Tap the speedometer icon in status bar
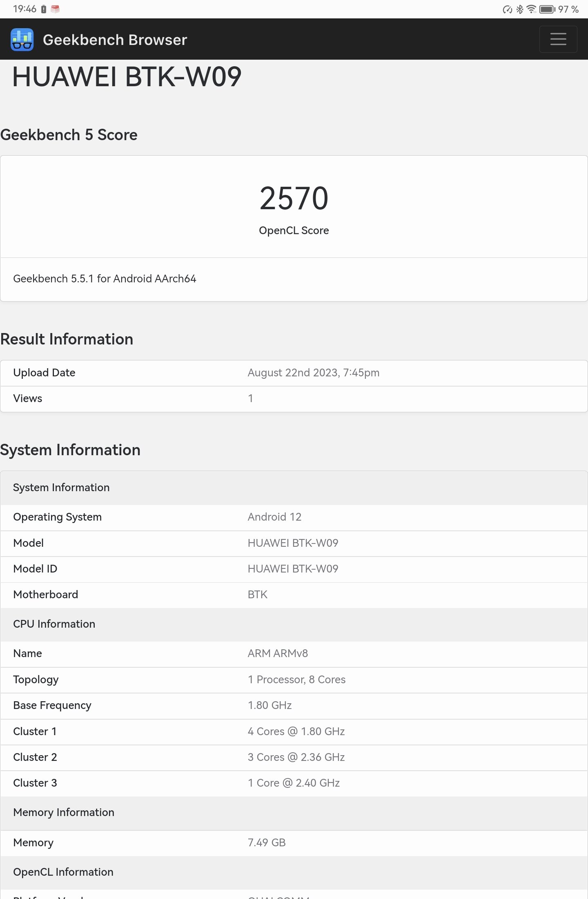This screenshot has height=899, width=588. pyautogui.click(x=508, y=9)
